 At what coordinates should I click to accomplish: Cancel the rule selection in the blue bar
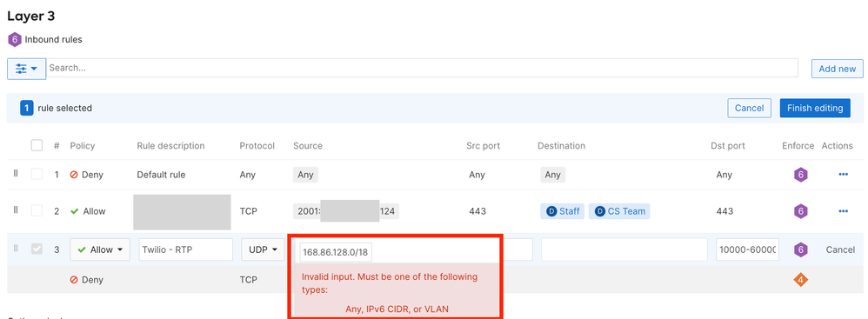[749, 108]
